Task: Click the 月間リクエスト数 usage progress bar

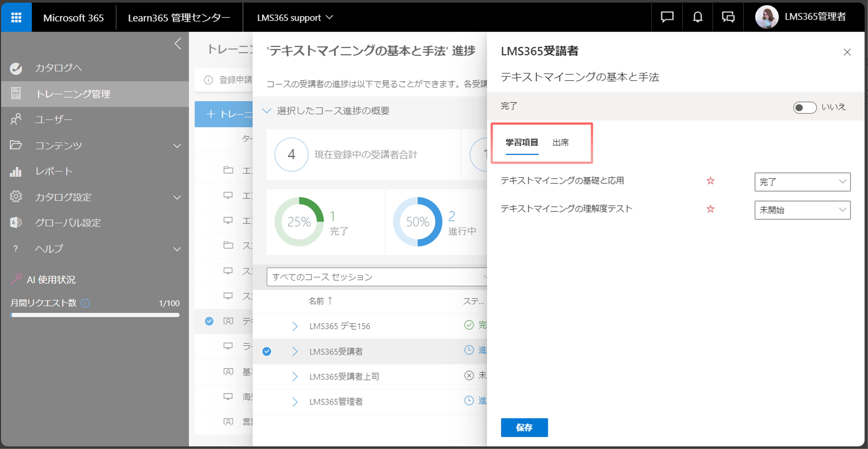Action: pos(95,315)
